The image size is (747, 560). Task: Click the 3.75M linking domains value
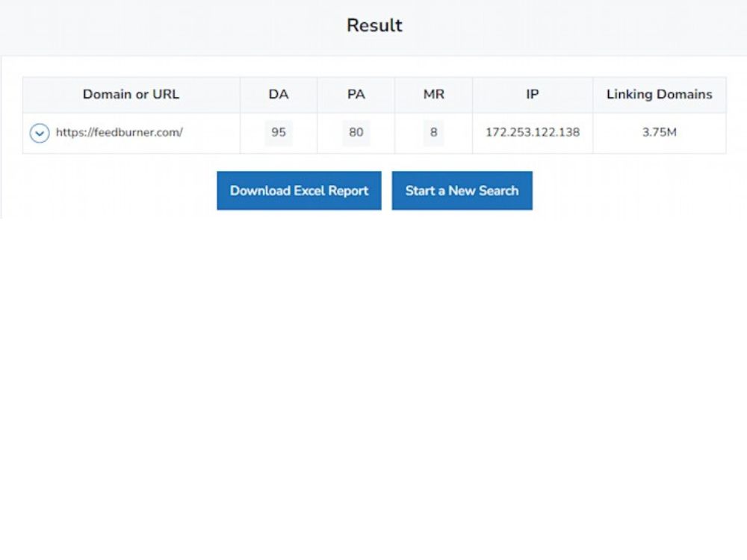tap(659, 133)
